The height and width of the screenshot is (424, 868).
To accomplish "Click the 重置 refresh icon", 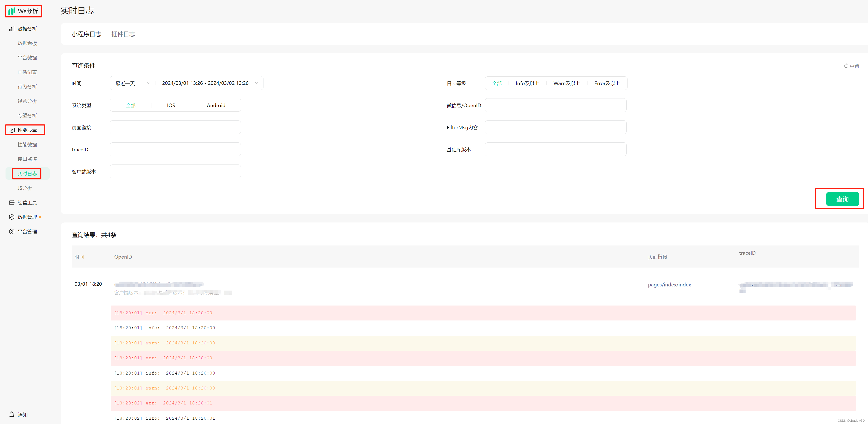I will [846, 66].
